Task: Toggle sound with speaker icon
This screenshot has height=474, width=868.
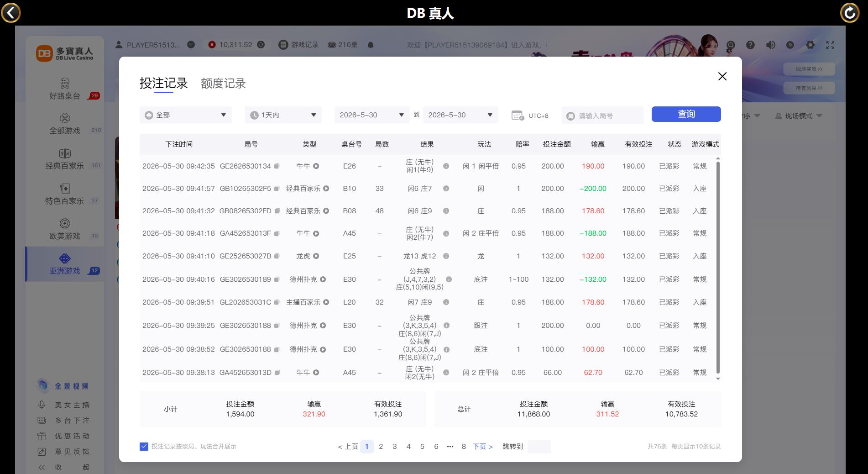Action: click(770, 45)
